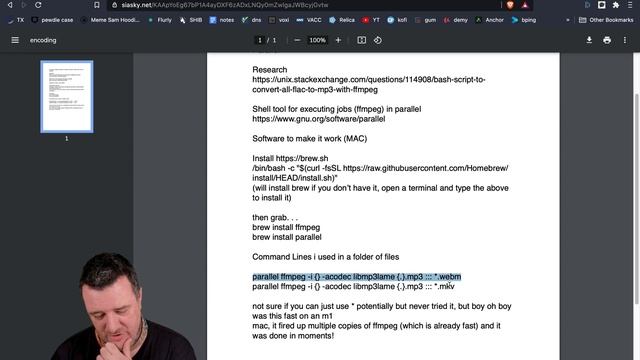
Task: Open demy bookmark
Action: pyautogui.click(x=456, y=20)
